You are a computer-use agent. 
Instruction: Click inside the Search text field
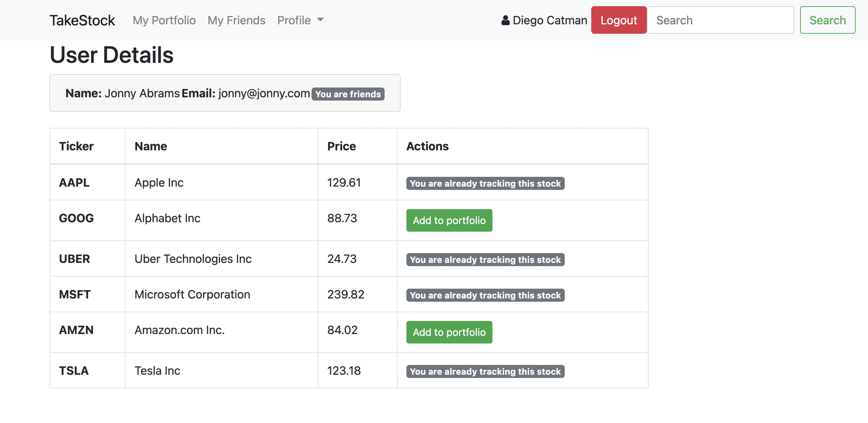click(720, 20)
